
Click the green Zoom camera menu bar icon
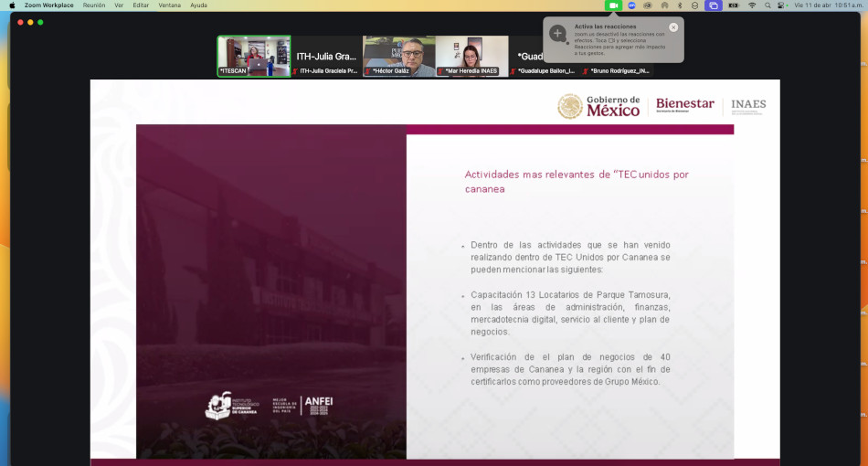614,5
